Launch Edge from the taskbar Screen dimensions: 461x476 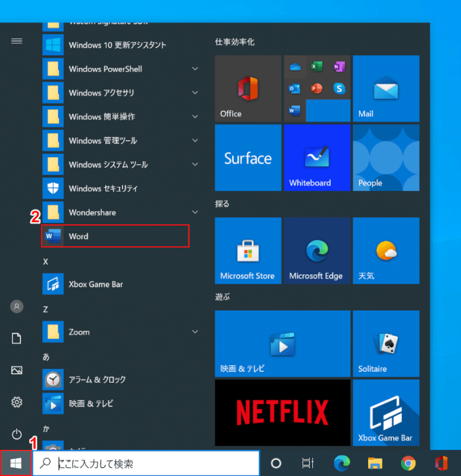coord(341,464)
